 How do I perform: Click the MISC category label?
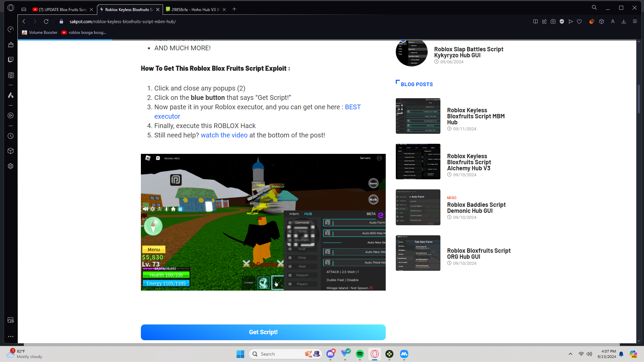451,198
